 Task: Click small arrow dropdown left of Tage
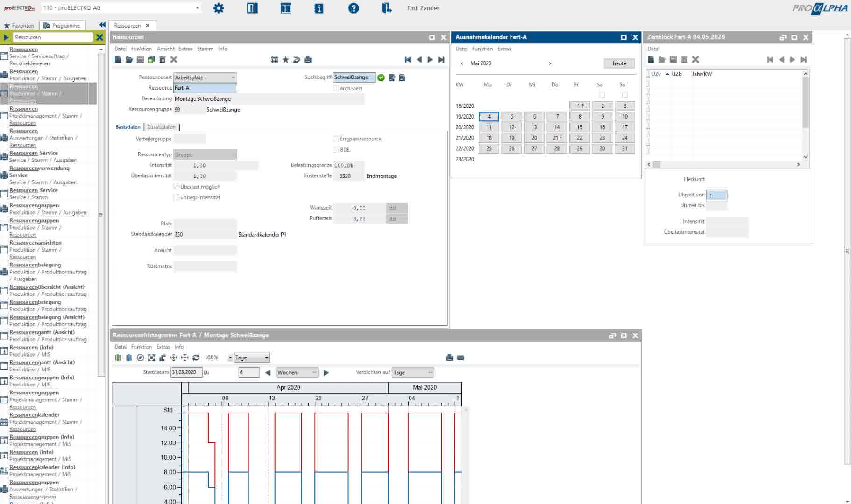230,358
